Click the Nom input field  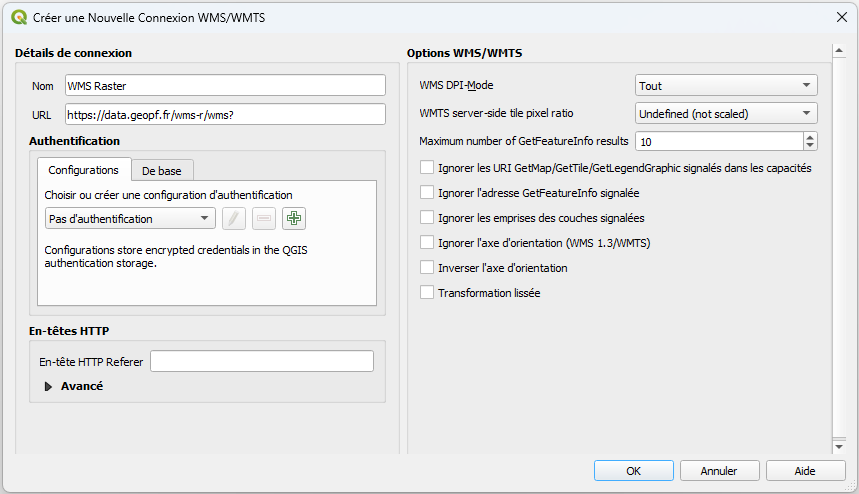[225, 85]
